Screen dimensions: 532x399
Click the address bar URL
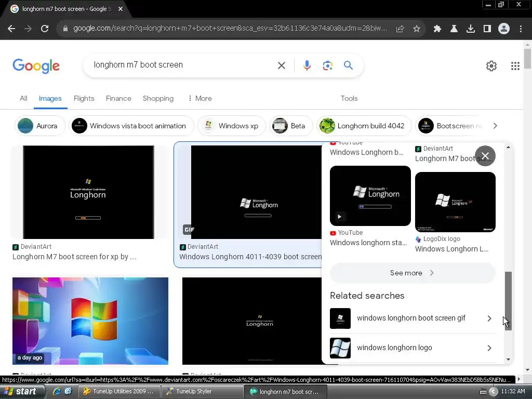pos(229,29)
